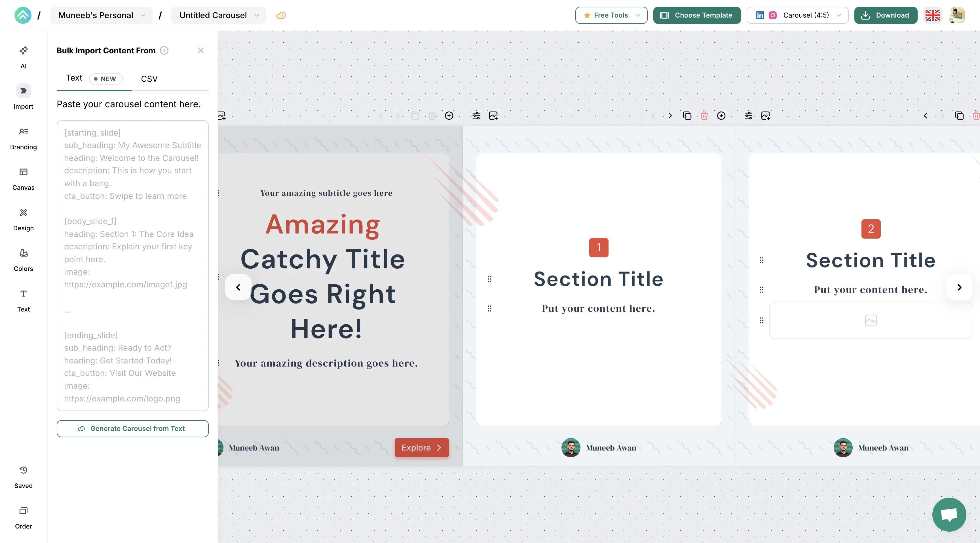
Task: Delete slide 1 with red trash icon
Action: (x=704, y=116)
